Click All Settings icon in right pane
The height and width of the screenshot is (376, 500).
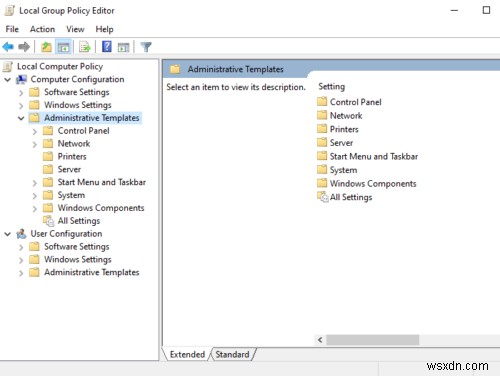pos(322,197)
